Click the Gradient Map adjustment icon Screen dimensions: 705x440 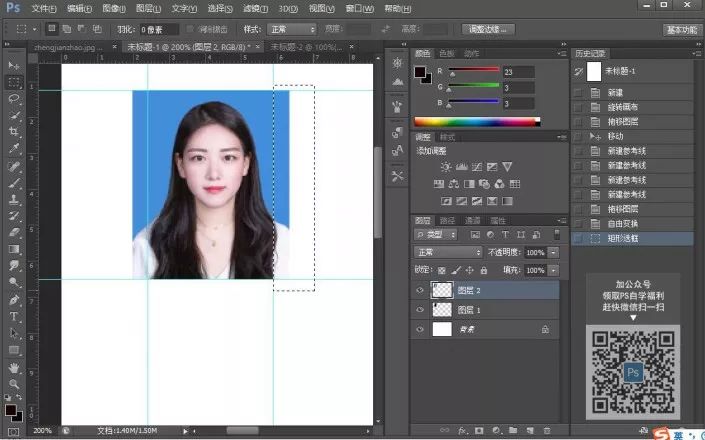pyautogui.click(x=507, y=201)
